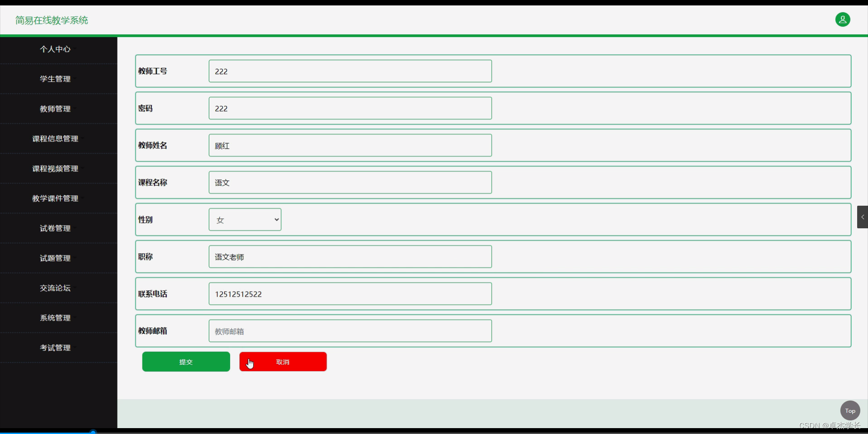Select 试卷管理 in sidebar
This screenshot has height=434, width=868.
pos(55,228)
